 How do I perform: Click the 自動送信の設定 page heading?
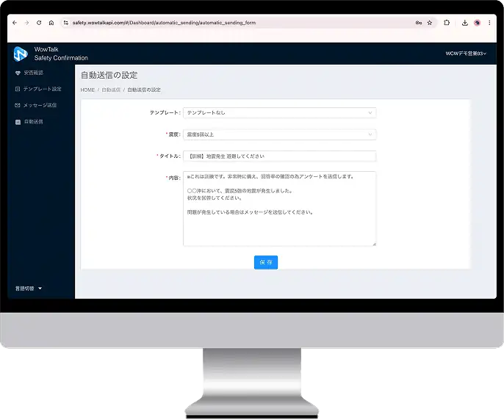pos(109,75)
